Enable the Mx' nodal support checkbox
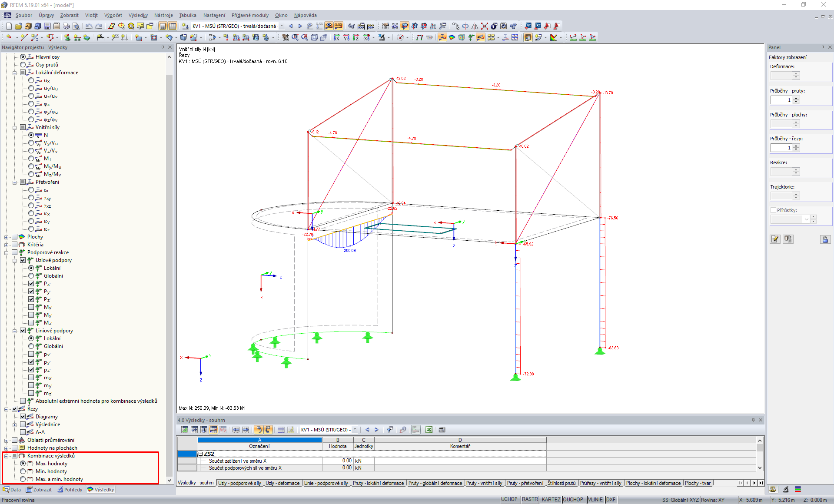The image size is (834, 504). pos(31,307)
